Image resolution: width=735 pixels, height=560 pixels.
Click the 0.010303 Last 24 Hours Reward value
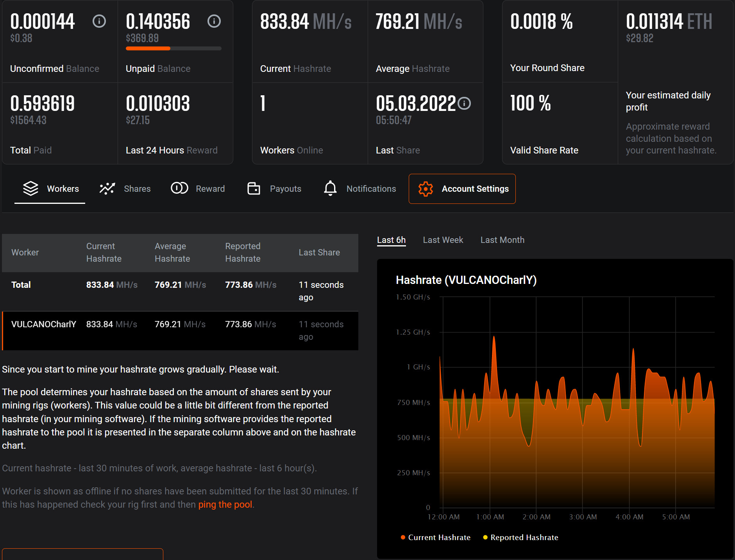(x=158, y=103)
